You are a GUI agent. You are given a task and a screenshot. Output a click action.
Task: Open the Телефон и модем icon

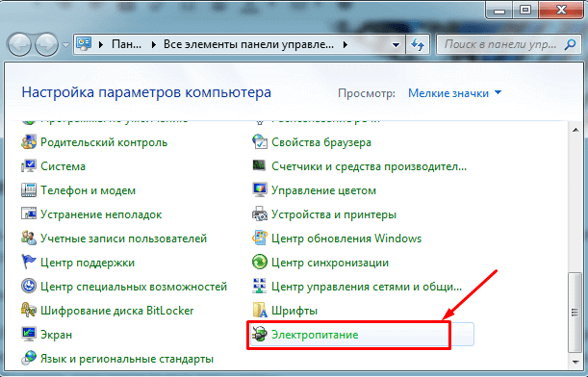tap(29, 190)
